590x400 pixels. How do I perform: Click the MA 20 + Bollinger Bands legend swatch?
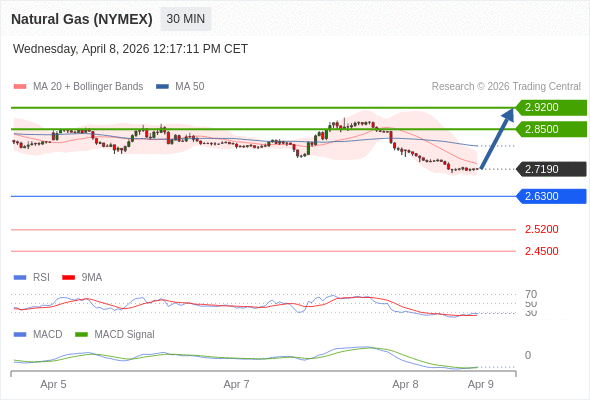20,87
